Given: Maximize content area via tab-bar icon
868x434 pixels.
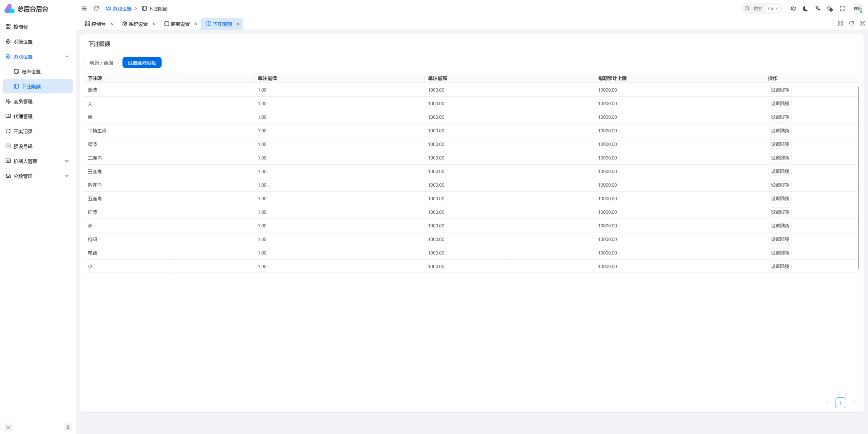Looking at the screenshot, I should coord(863,23).
